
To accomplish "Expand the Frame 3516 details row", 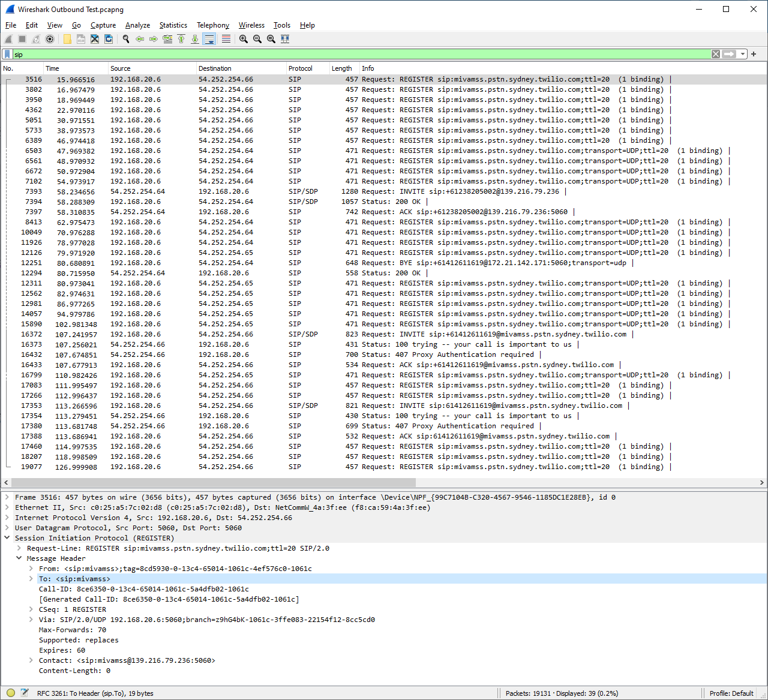I will (x=7, y=497).
